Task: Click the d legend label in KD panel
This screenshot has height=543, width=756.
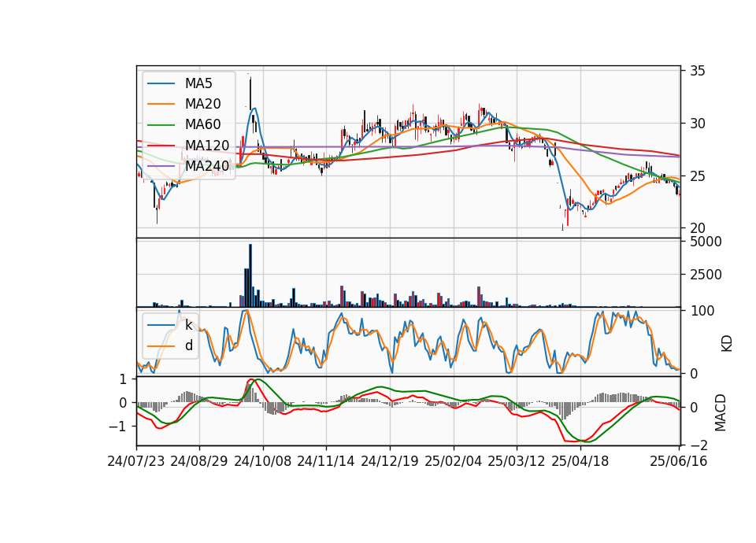Action: click(x=189, y=345)
